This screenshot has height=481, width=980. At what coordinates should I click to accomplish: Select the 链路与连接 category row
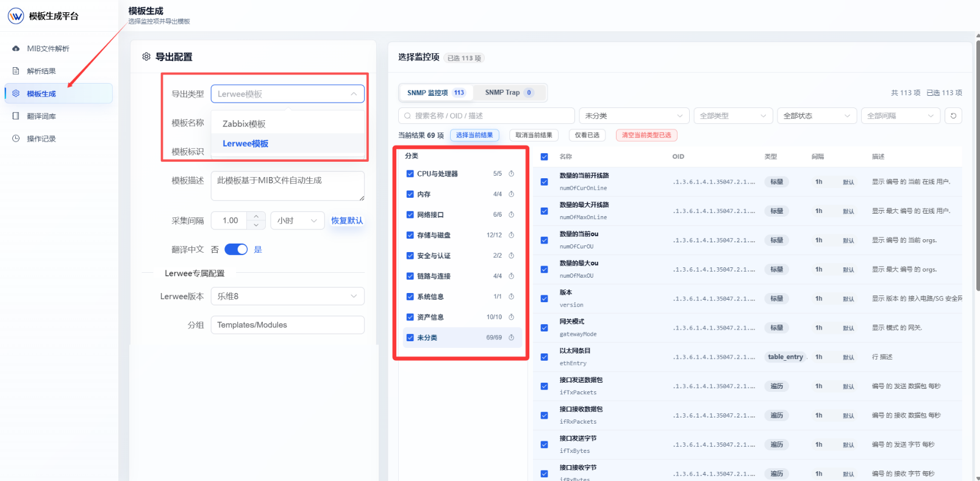462,276
